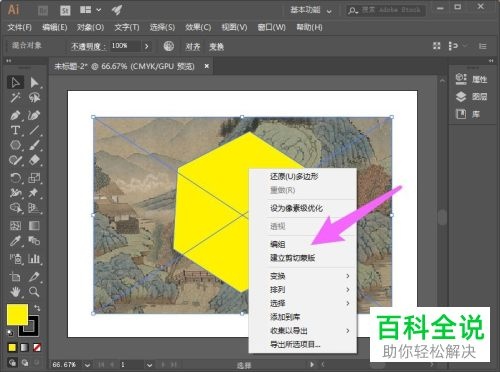
Task: Choose the Eyedropper tool
Action: pos(15,241)
